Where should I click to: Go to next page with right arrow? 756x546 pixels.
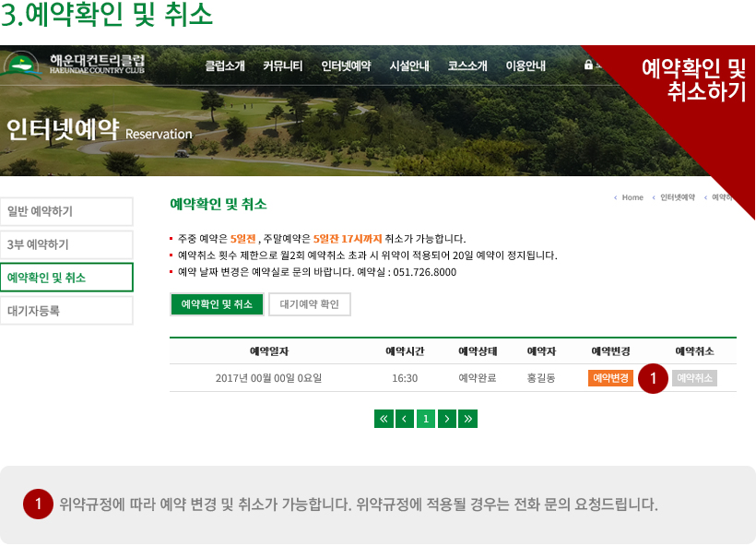pos(446,419)
